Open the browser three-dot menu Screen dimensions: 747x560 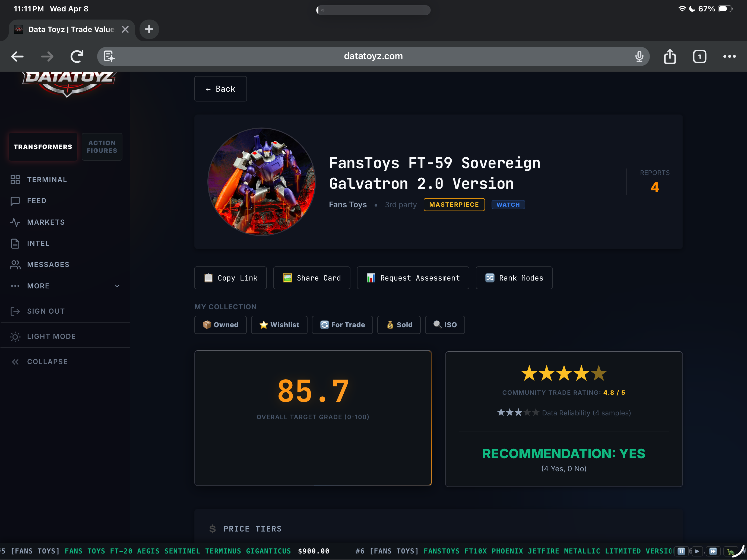[x=729, y=56]
